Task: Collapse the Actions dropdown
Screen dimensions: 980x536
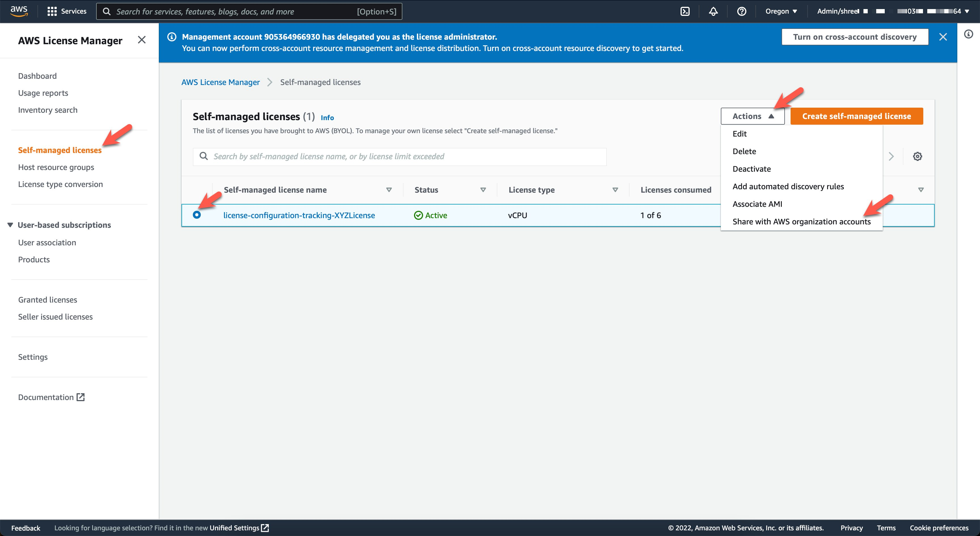Action: (x=752, y=116)
